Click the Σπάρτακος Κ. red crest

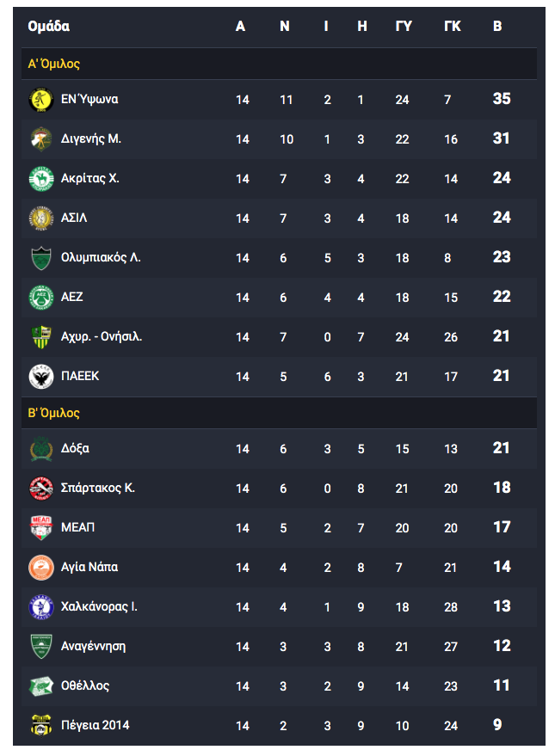[x=41, y=488]
